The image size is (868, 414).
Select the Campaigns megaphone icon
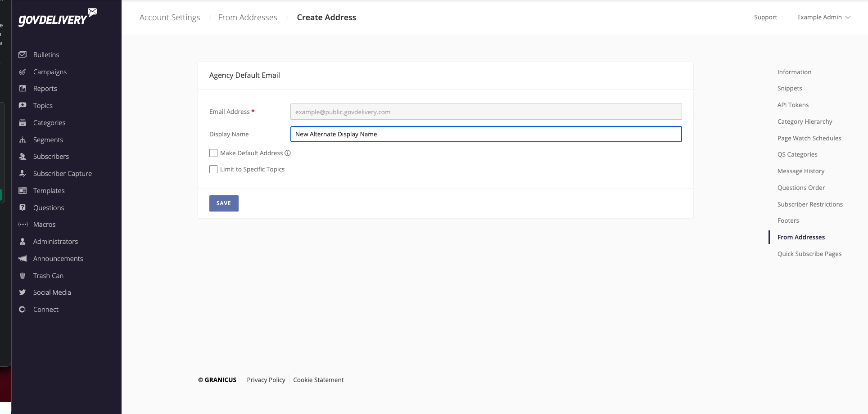pyautogui.click(x=23, y=72)
